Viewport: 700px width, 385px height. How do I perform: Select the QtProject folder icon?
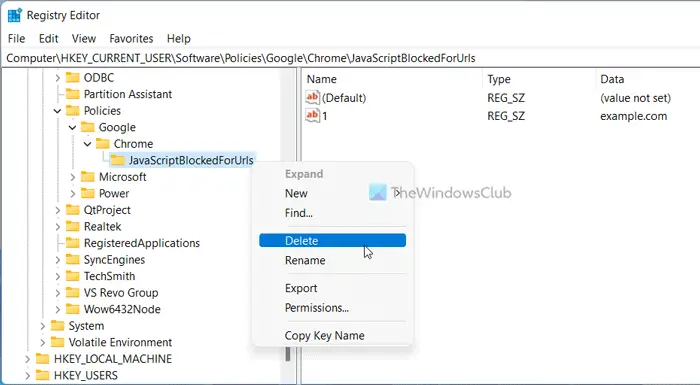tap(72, 210)
